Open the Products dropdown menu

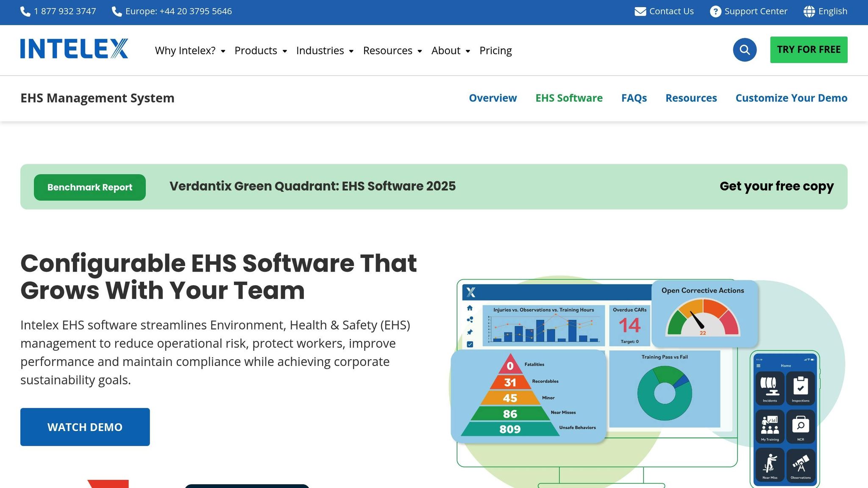pos(261,51)
